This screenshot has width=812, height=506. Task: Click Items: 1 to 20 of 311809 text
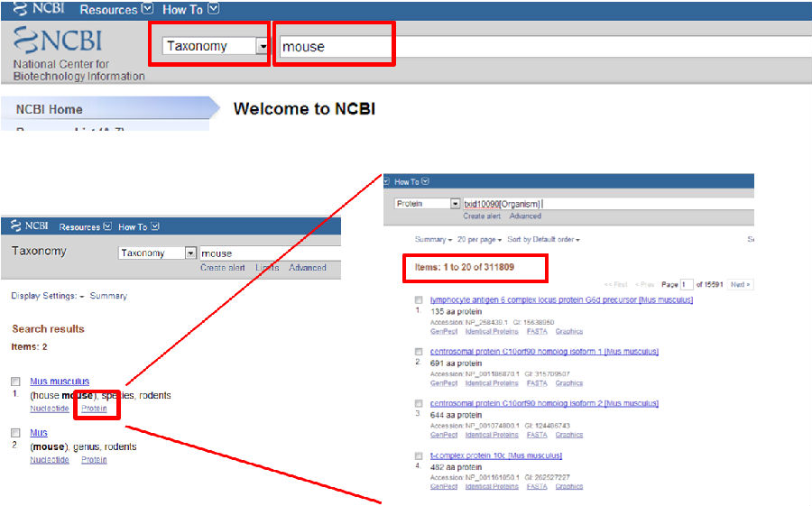464,267
